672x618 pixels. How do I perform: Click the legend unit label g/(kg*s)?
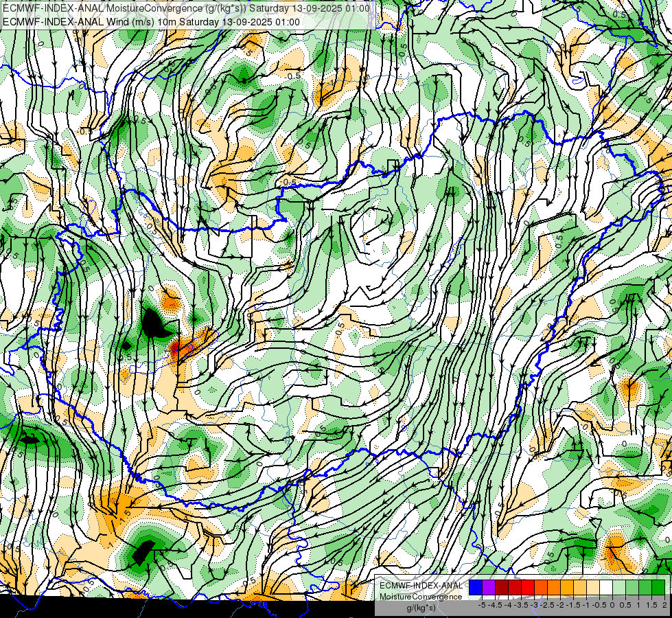(x=421, y=608)
